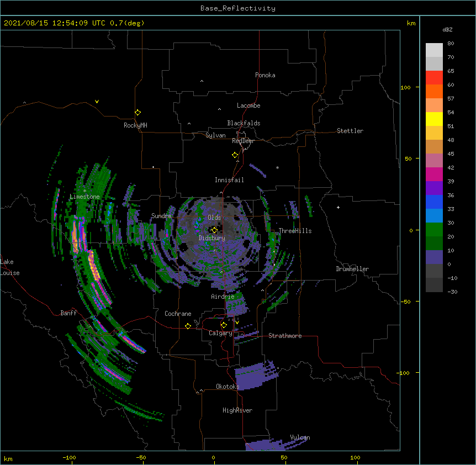Screen dimensions: 476x465
Task: Click the radar site diamond between Olds and Didsbury
Action: pyautogui.click(x=214, y=230)
